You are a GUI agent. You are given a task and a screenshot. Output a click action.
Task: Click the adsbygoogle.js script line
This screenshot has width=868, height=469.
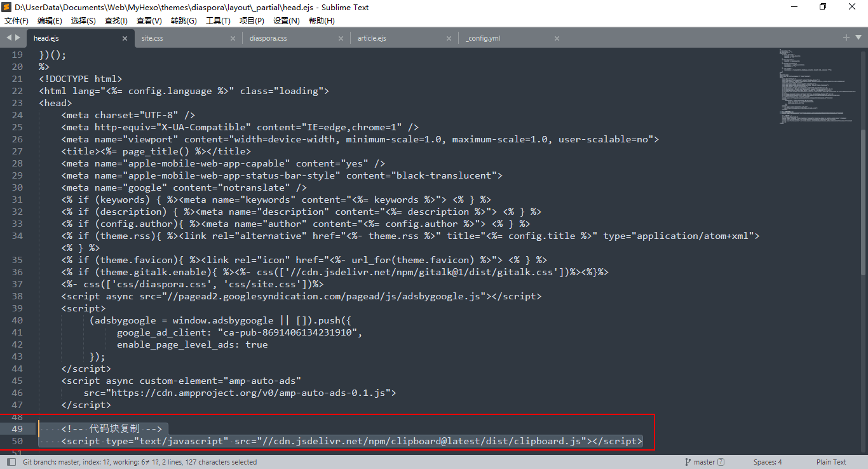point(301,296)
